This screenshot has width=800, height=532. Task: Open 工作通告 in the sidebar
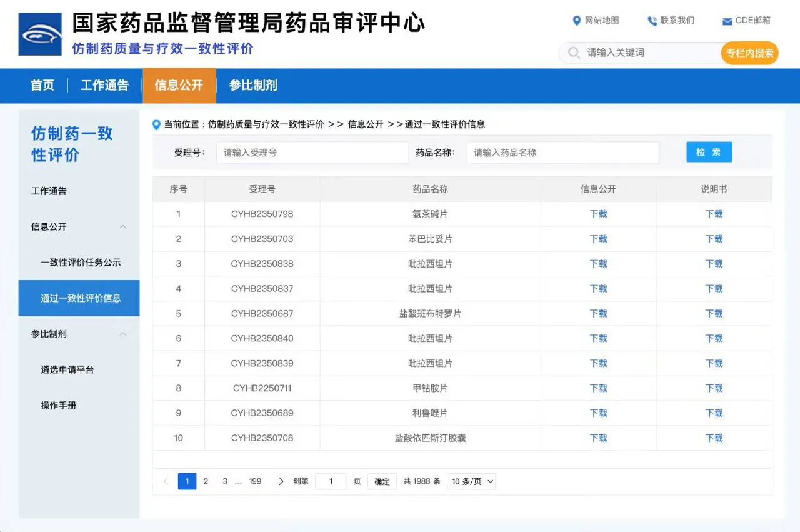pos(49,191)
